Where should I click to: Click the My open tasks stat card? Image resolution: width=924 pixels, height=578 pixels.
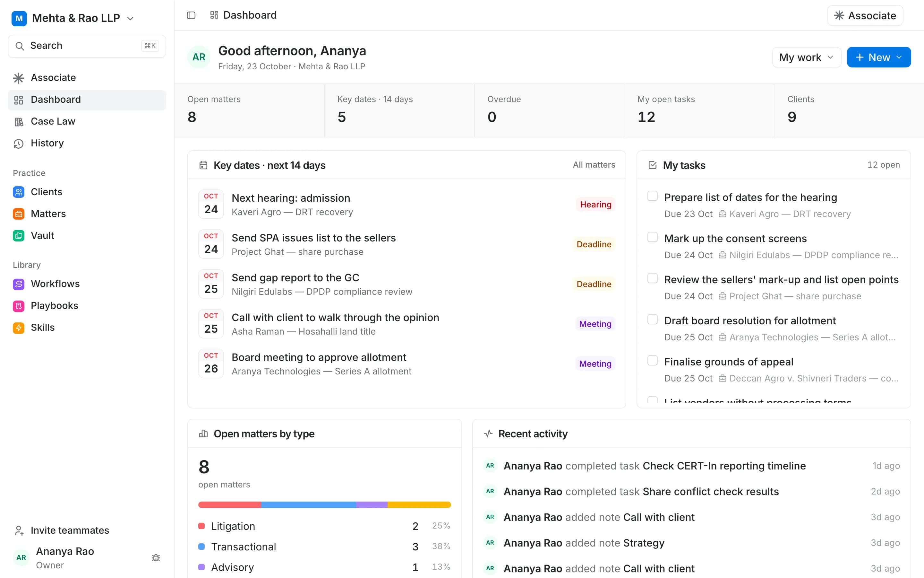click(x=699, y=110)
